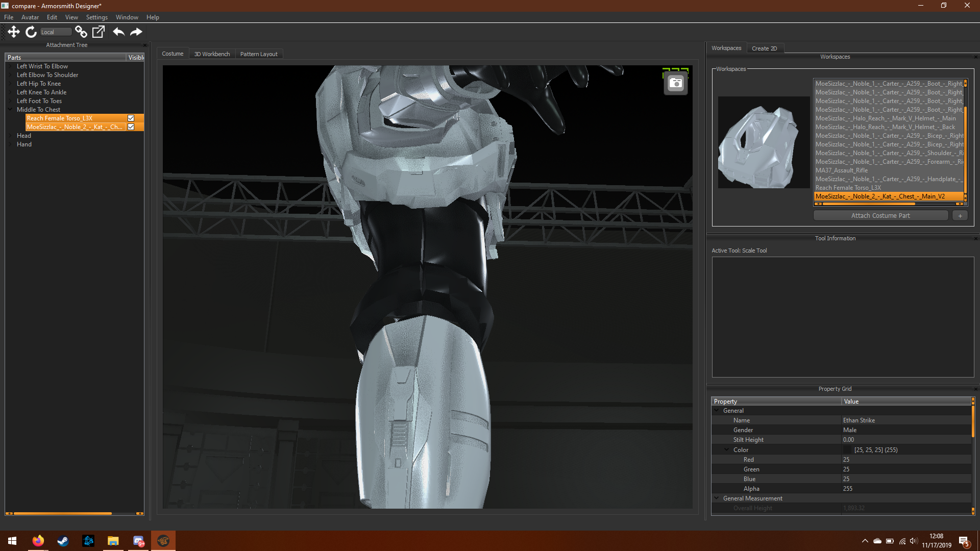Select the Move tool in toolbar
Viewport: 980px width, 551px height.
coord(14,32)
